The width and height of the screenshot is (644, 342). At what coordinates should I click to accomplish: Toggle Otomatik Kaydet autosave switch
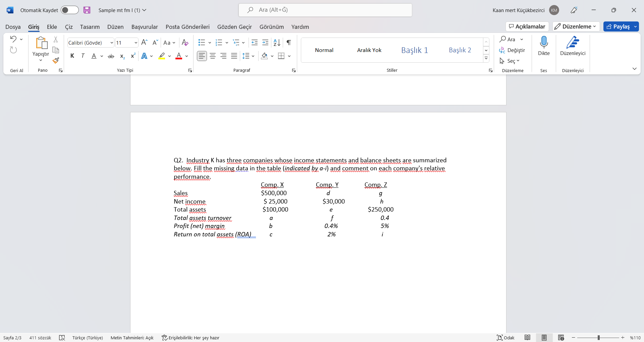click(x=69, y=10)
